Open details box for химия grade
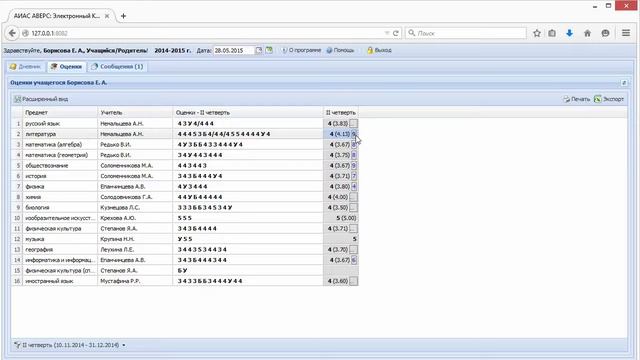 (353, 197)
